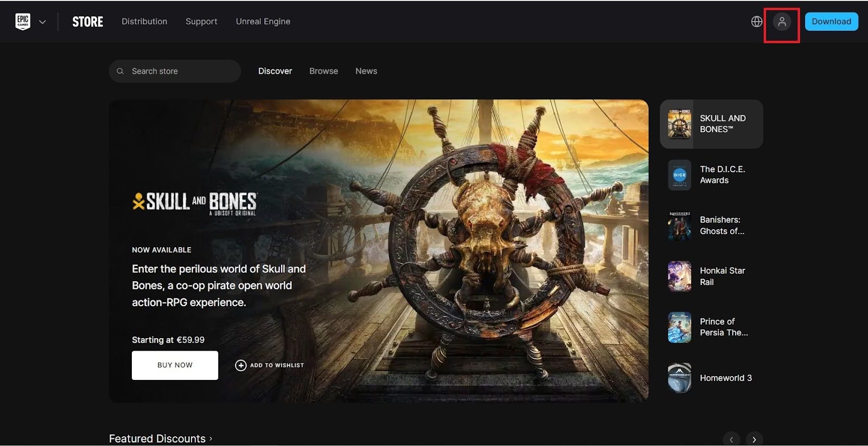
Task: Select The D.I.C.E. Awards thumbnail icon
Action: [680, 175]
